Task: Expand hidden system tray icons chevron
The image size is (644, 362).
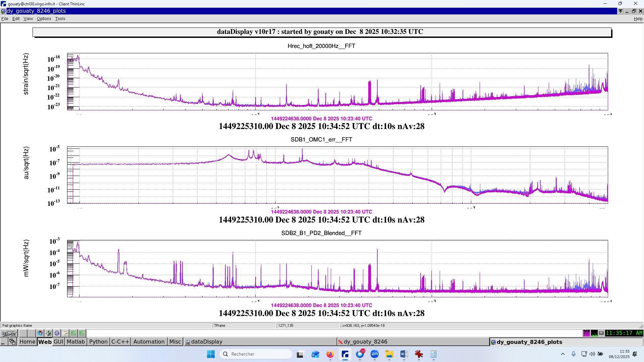Action: coord(563,354)
